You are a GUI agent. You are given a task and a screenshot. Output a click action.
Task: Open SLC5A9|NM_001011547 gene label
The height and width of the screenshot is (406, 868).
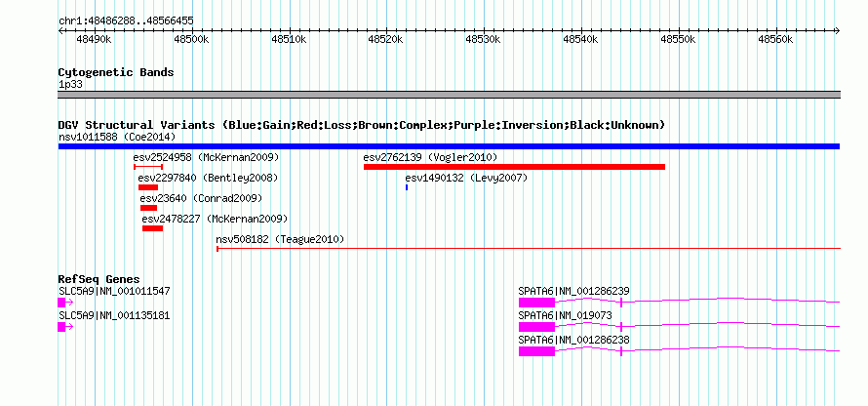point(114,291)
